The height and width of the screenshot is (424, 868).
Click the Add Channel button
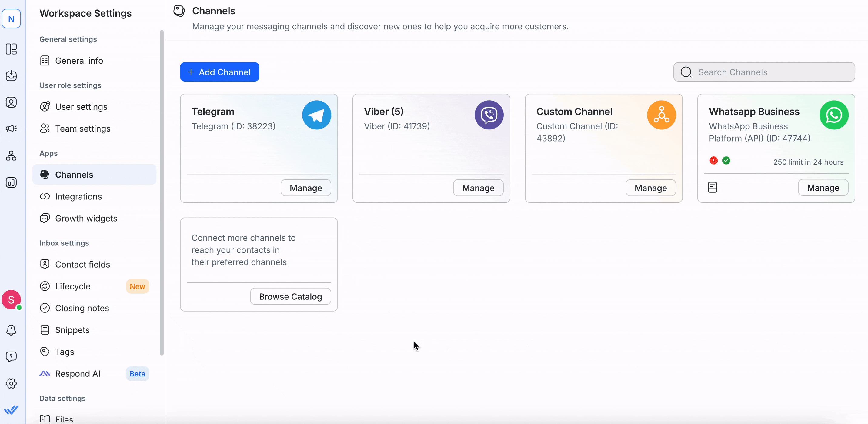(219, 72)
